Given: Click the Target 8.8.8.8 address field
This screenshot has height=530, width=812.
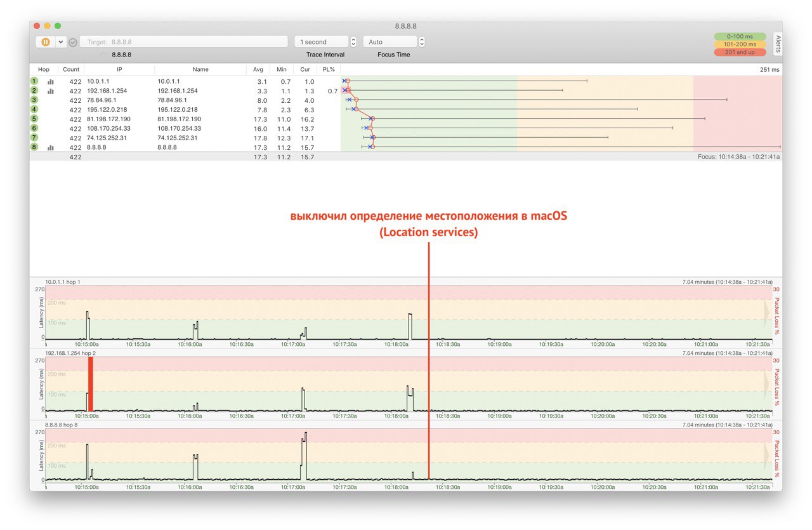Looking at the screenshot, I should pos(184,42).
